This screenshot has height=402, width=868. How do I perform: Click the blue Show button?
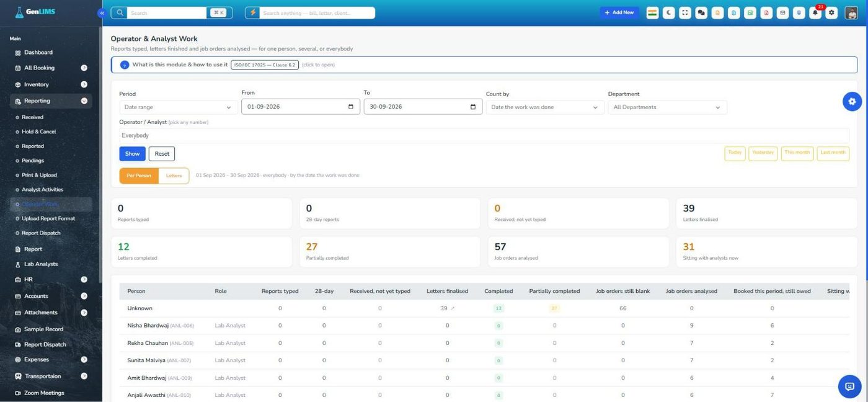point(132,154)
